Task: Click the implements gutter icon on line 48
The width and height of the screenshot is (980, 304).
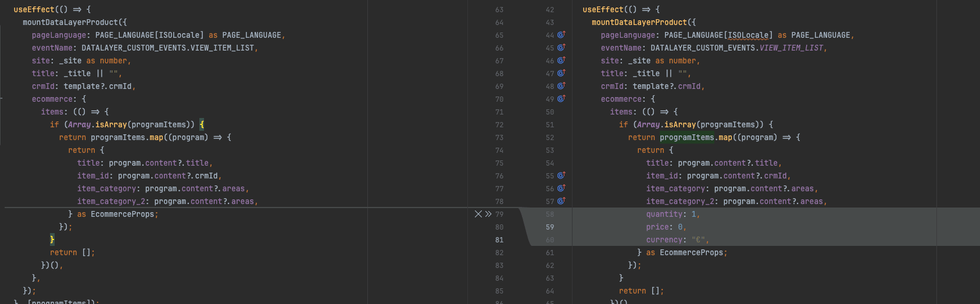Action: coord(561,86)
